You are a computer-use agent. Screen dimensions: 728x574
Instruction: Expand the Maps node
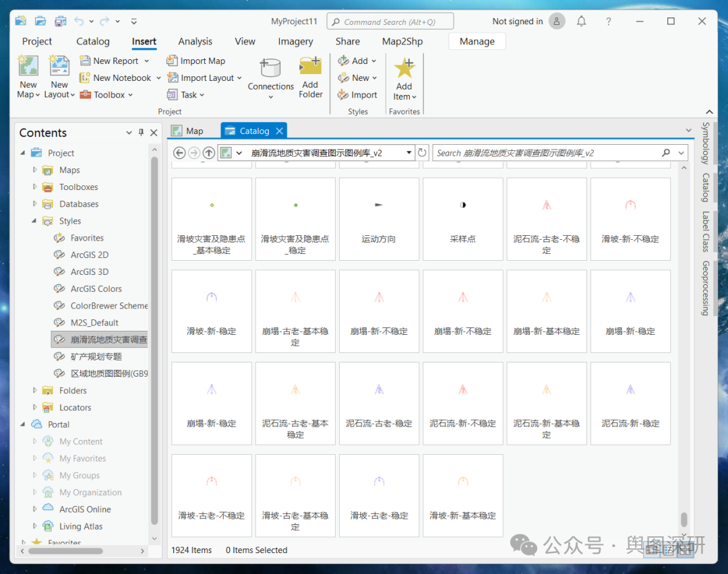click(x=34, y=170)
